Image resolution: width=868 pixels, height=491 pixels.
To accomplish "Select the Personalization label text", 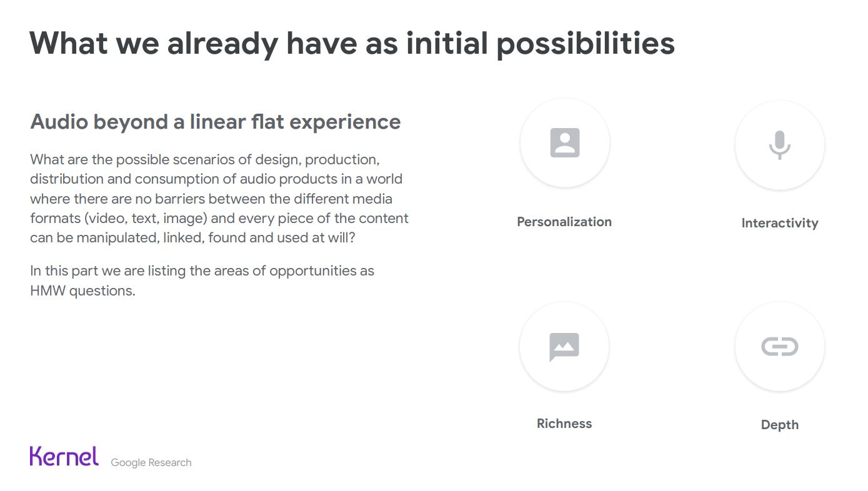I will point(564,222).
